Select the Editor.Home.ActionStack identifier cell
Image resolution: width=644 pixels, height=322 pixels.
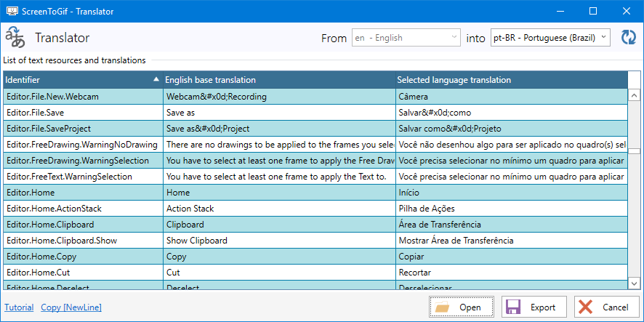pyautogui.click(x=83, y=209)
